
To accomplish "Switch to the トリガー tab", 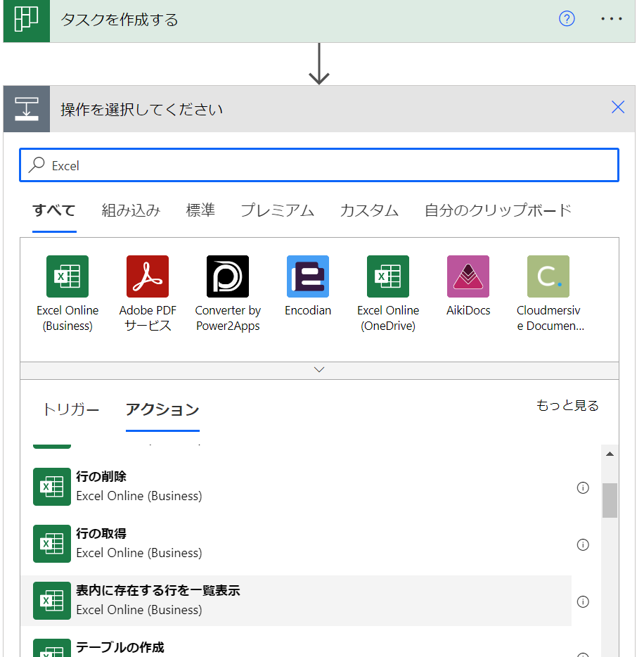I will point(71,409).
